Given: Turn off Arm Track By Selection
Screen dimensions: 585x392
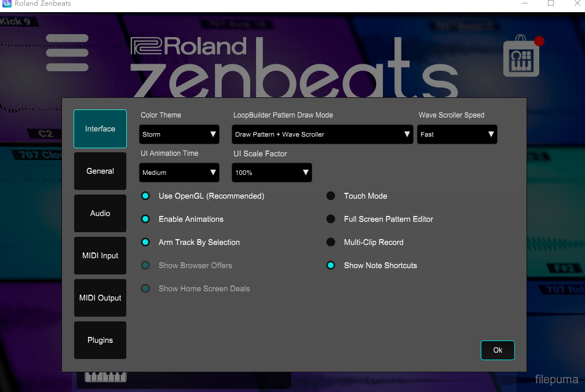Looking at the screenshot, I should click(x=146, y=243).
